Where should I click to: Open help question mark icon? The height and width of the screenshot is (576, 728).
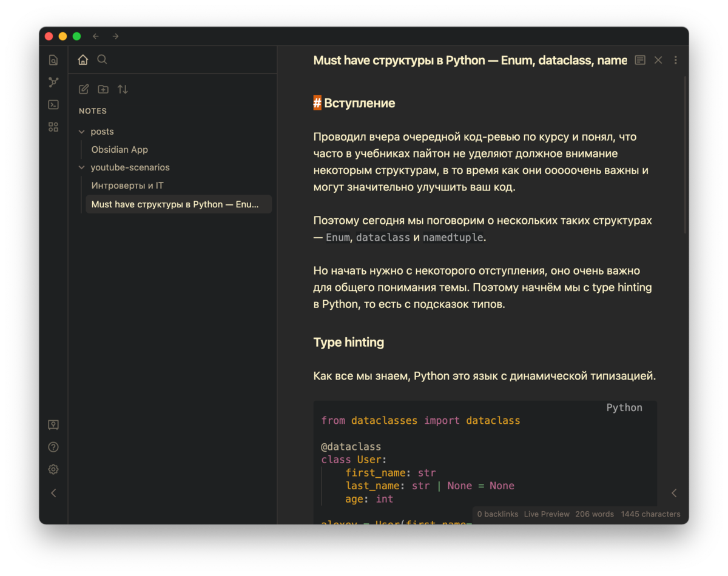53,447
